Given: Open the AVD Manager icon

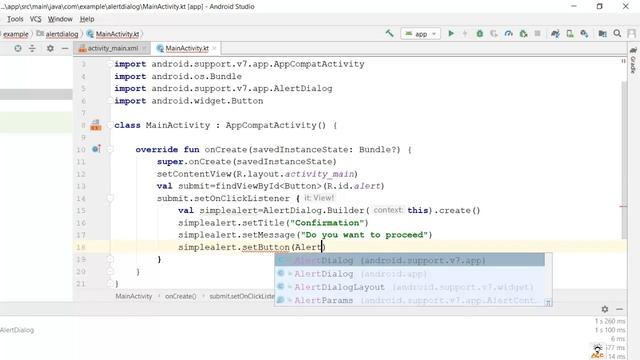Looking at the screenshot, I should point(570,33).
